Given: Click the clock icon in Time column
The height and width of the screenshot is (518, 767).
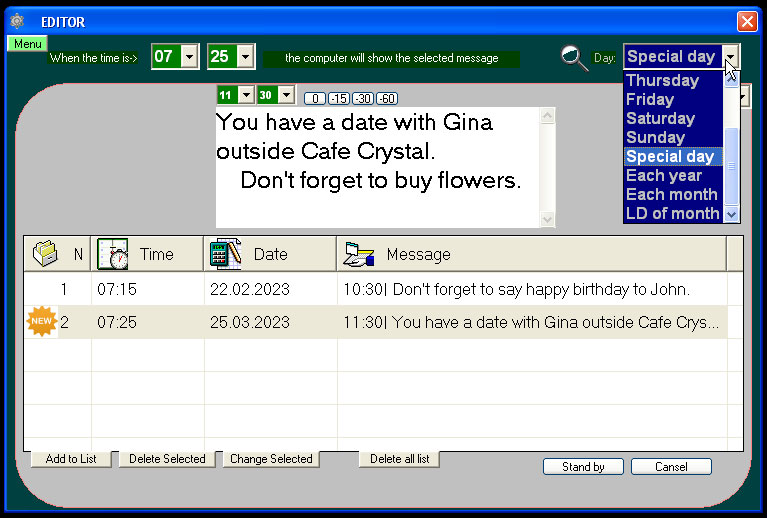Looking at the screenshot, I should tap(112, 254).
